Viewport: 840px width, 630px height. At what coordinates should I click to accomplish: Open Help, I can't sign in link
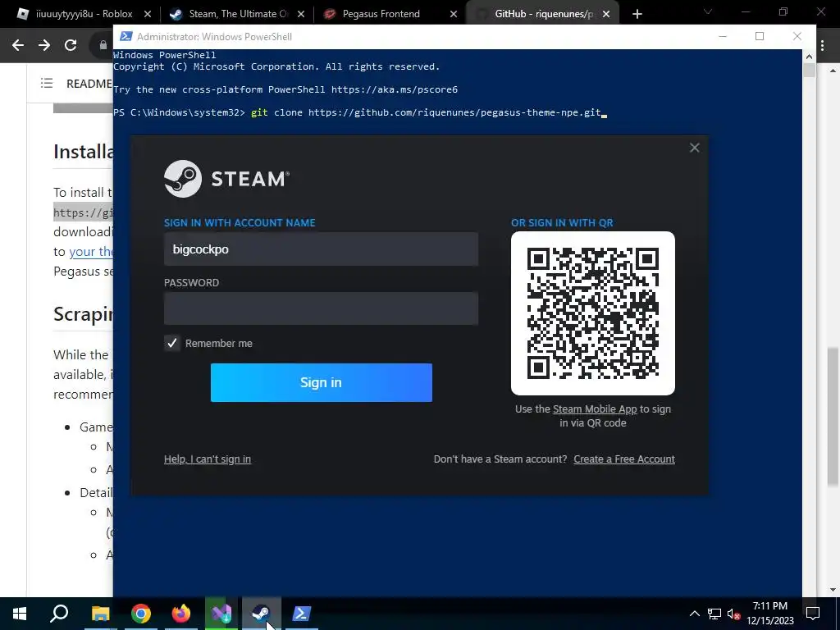[x=208, y=459]
